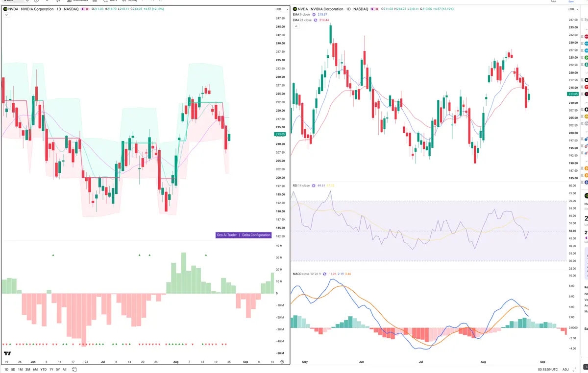Click the 40 M label on the delta volume axis
588x373 pixels.
coord(279,246)
